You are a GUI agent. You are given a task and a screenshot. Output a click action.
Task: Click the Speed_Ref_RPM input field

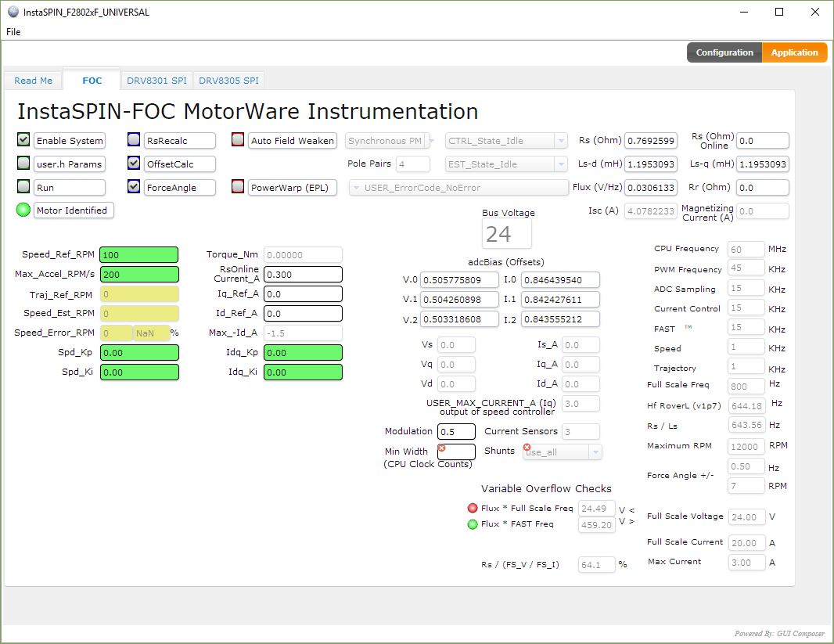coord(139,255)
